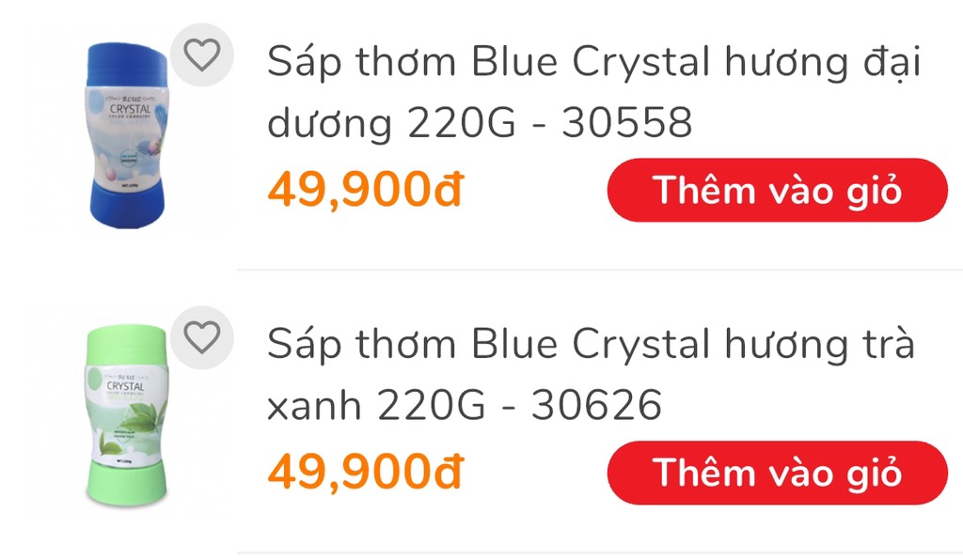
Task: Add product 30626 to cart
Action: pyautogui.click(x=777, y=473)
